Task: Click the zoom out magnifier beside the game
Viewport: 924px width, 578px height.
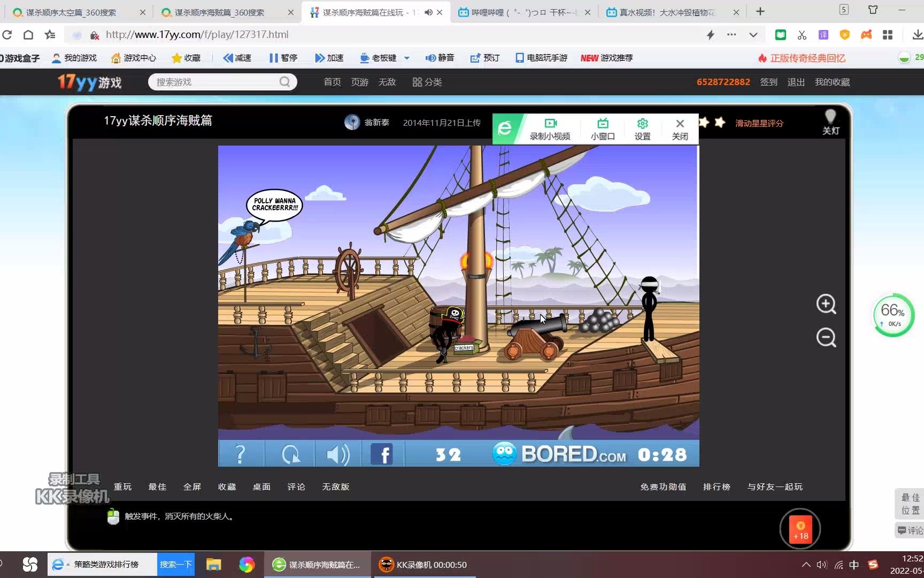Action: coord(826,338)
